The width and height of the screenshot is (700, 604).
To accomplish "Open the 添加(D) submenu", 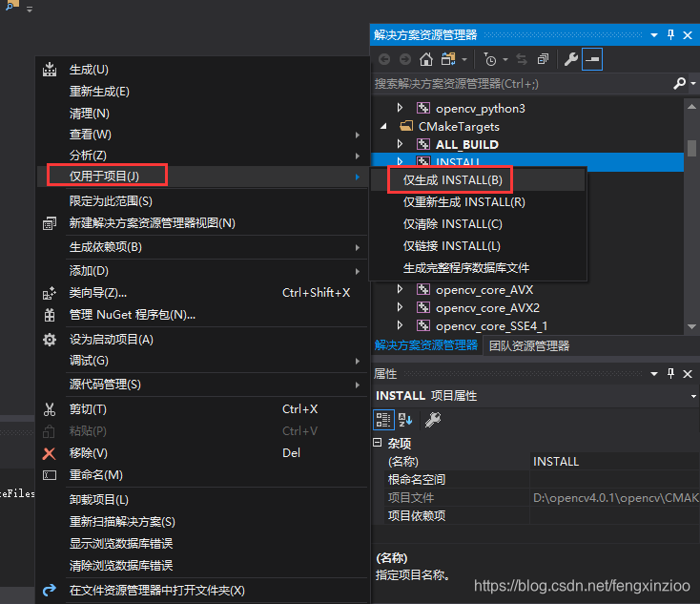I will point(203,271).
